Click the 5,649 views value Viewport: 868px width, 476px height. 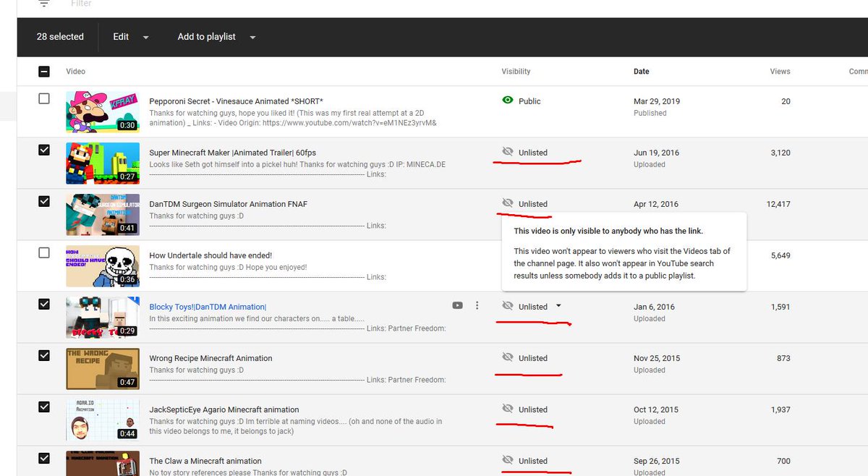pyautogui.click(x=780, y=255)
